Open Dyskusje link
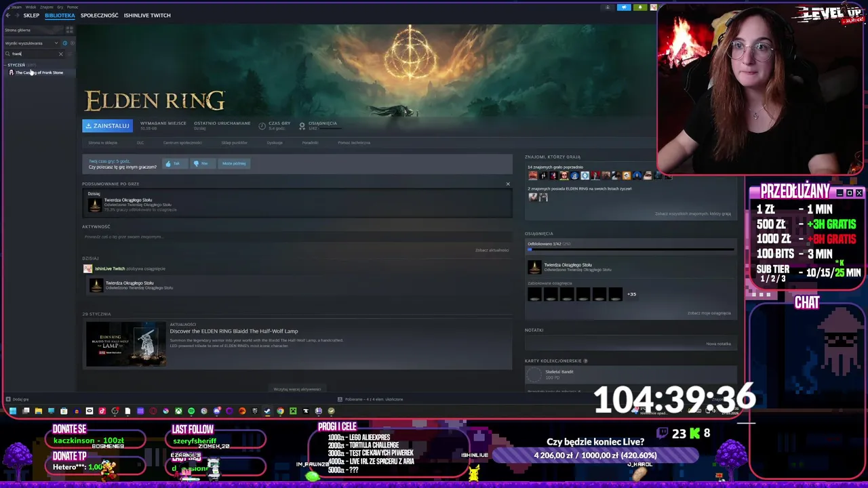The width and height of the screenshot is (868, 488). click(275, 143)
